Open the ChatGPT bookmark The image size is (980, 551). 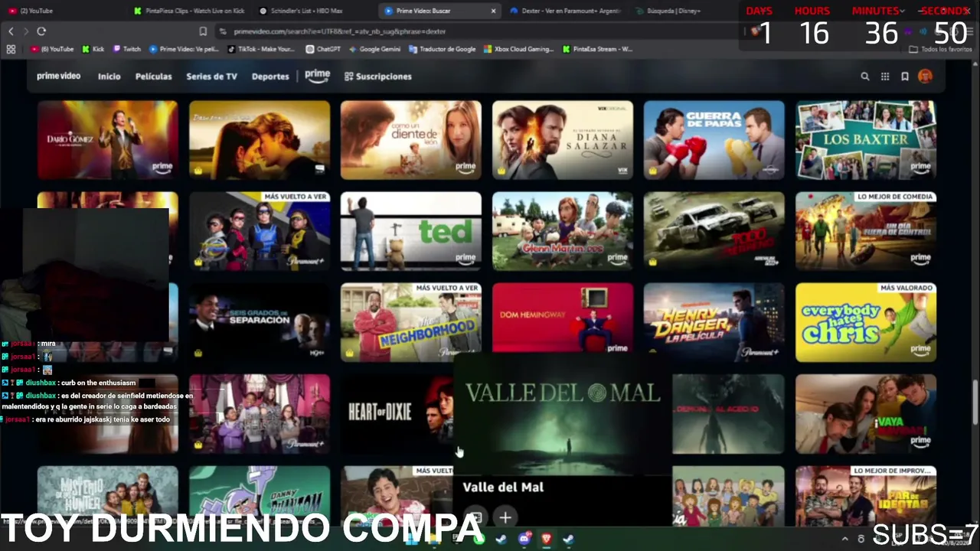(323, 49)
